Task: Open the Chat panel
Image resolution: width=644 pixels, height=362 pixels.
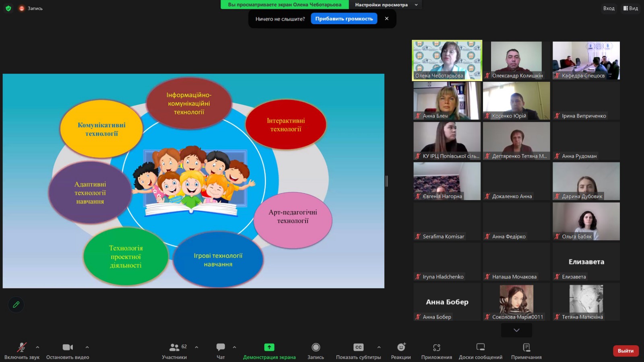Action: coord(221,347)
